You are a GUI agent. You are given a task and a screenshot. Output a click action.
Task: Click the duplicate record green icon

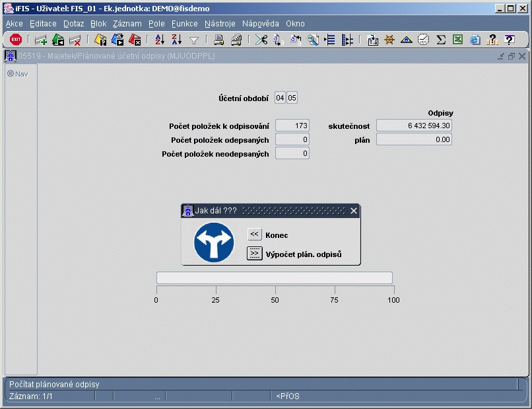pos(58,40)
